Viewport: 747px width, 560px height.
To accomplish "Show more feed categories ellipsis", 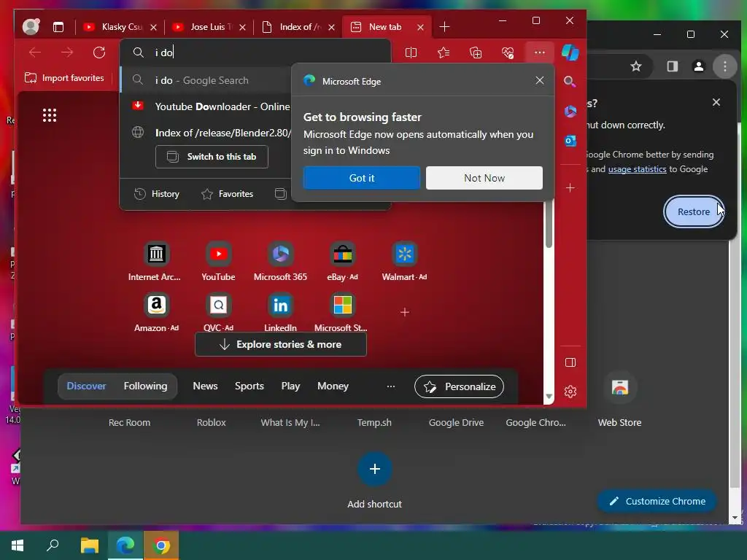I will 391,386.
